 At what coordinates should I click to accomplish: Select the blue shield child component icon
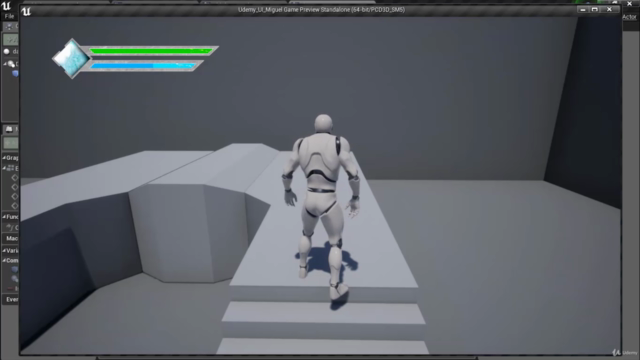(16, 73)
